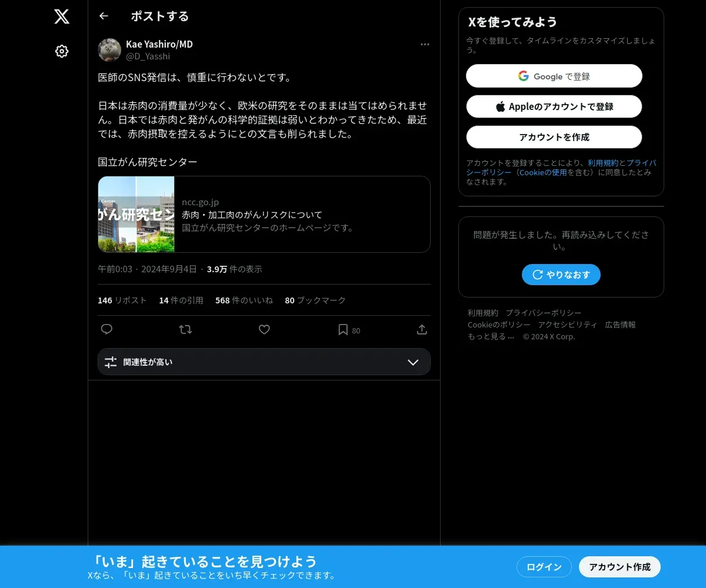Repost using the retweet arrows icon
706x588 pixels.
[185, 329]
